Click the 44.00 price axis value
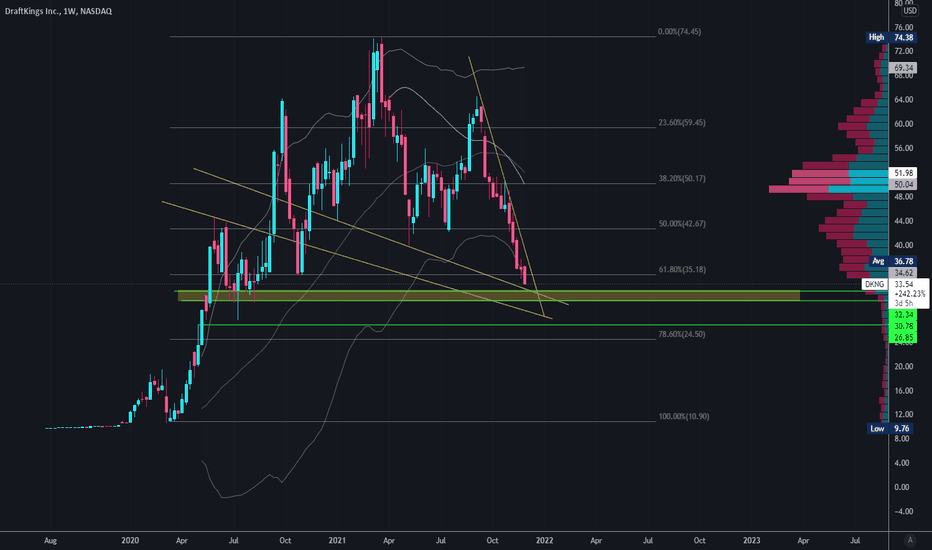 903,221
